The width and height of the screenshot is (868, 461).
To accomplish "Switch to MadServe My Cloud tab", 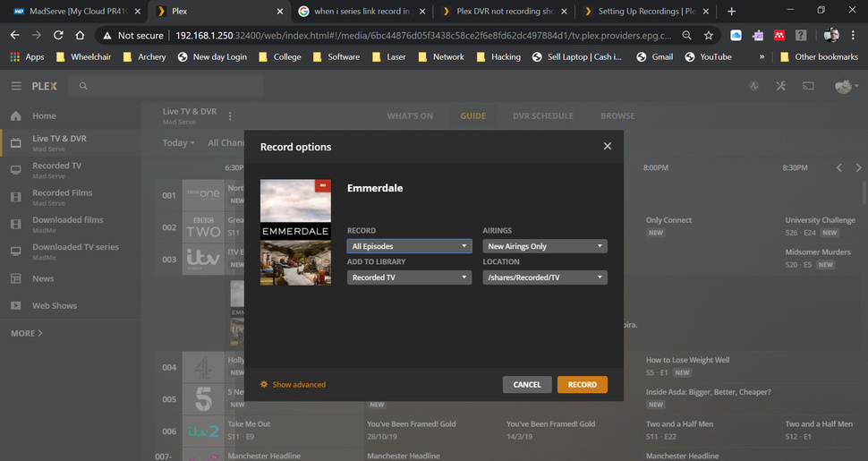I will pyautogui.click(x=75, y=11).
